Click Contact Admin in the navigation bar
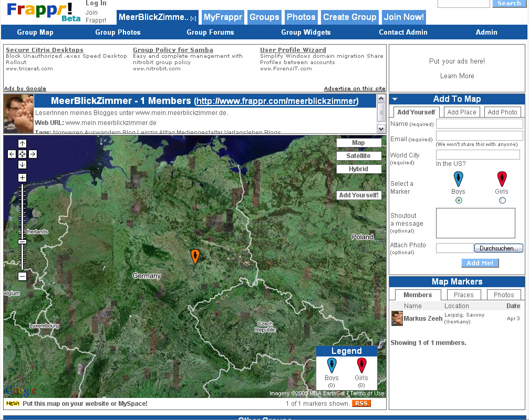 [x=403, y=33]
